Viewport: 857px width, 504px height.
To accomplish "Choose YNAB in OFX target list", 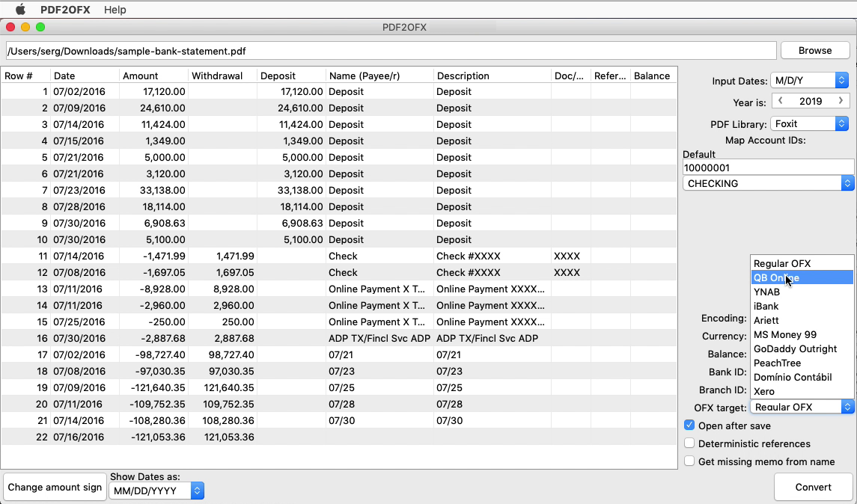I will click(802, 292).
